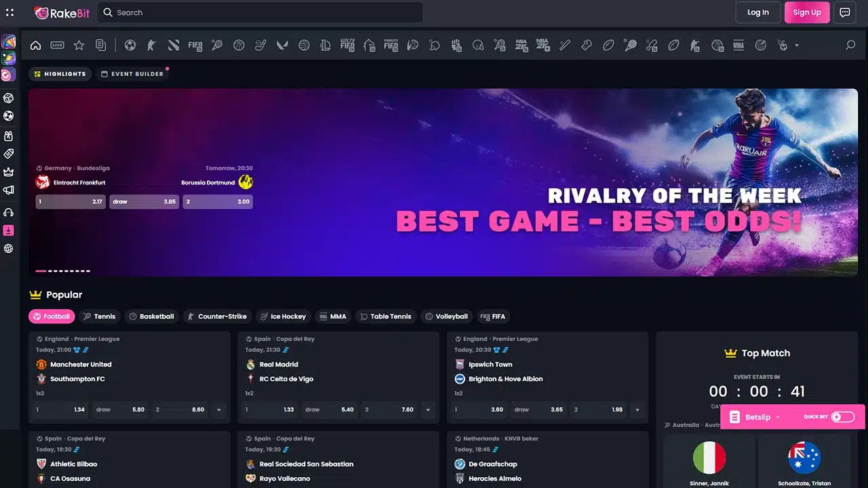Screen dimensions: 868x488
Task: Bet on Eintracht Frankfurt at 2.17
Action: pos(71,201)
